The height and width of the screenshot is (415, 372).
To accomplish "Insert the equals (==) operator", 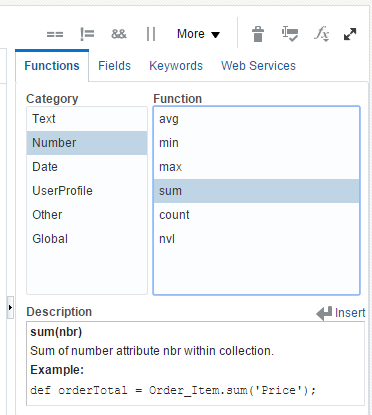I will pos(55,34).
